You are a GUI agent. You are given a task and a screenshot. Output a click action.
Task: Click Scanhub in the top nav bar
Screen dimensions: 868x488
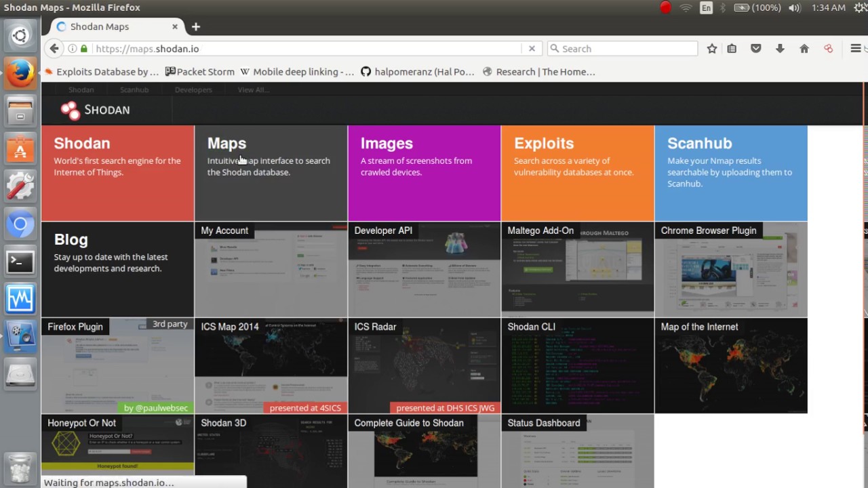pyautogui.click(x=134, y=90)
